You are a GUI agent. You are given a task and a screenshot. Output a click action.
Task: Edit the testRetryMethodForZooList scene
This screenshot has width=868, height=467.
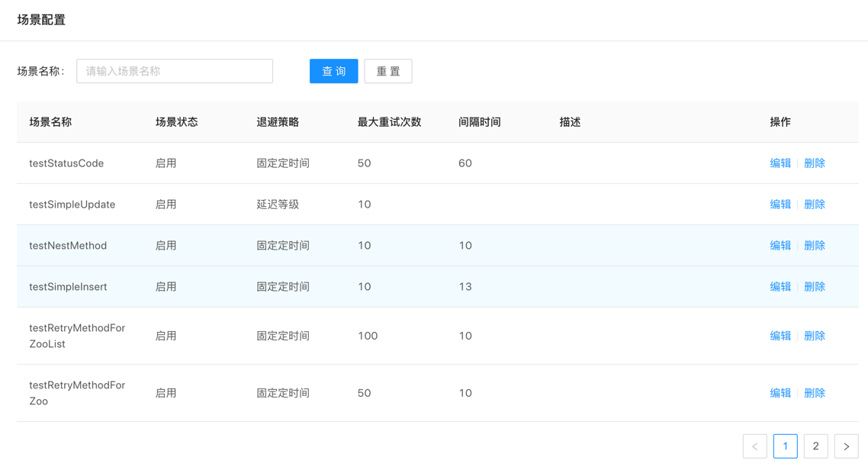click(780, 336)
